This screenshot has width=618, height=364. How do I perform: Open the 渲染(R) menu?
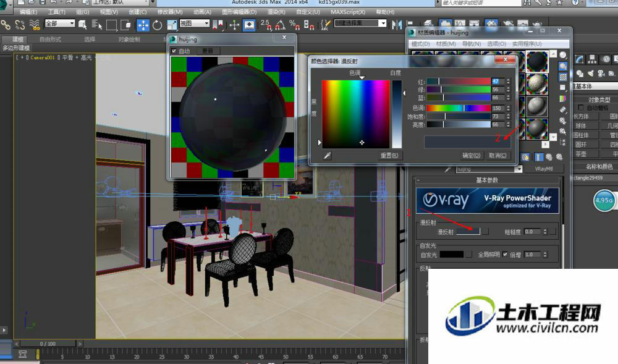pos(276,12)
